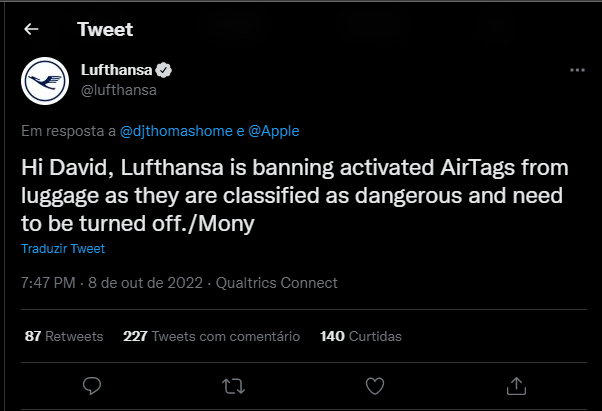Share the tweet with the upload icon

pos(516,386)
